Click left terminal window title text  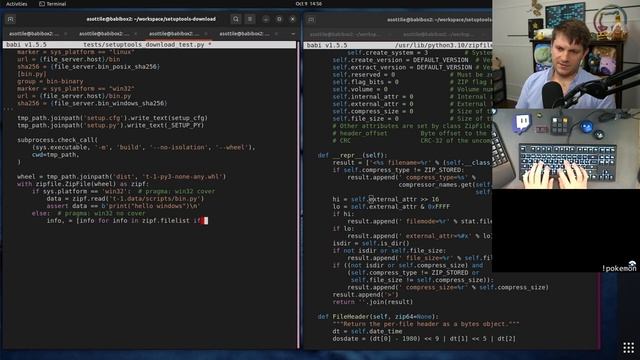click(x=151, y=19)
